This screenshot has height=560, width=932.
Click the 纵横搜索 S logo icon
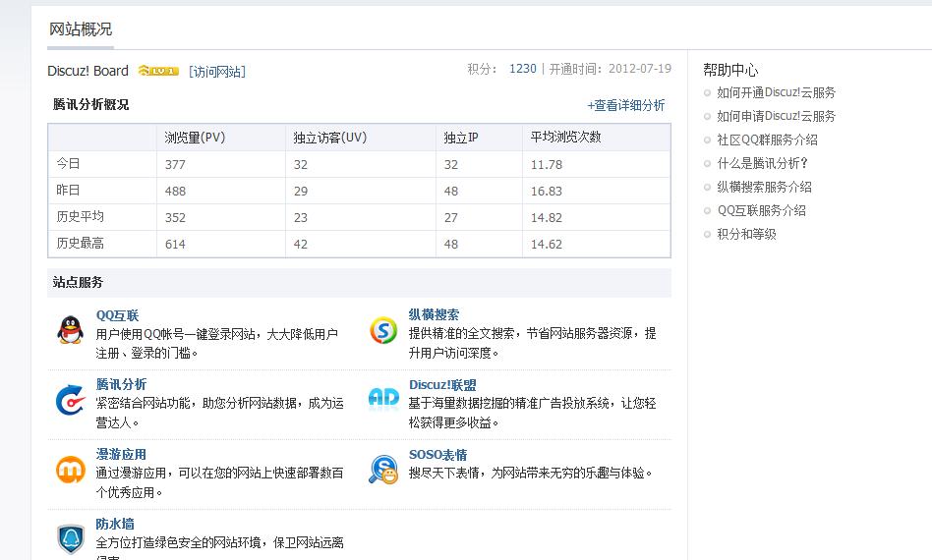tap(383, 330)
